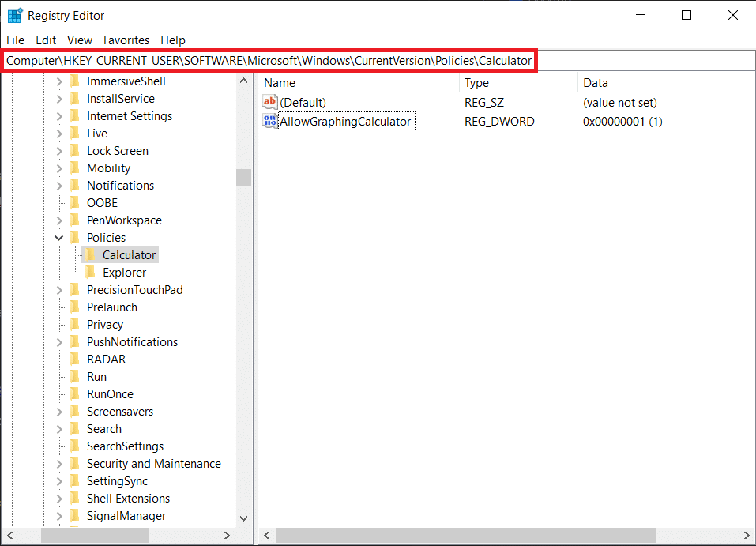
Task: Expand the ImmersiveShell tree node
Action: click(x=59, y=81)
